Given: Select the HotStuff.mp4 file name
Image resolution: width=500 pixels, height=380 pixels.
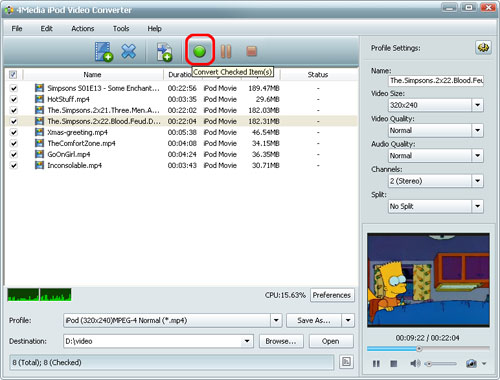Looking at the screenshot, I should click(68, 99).
